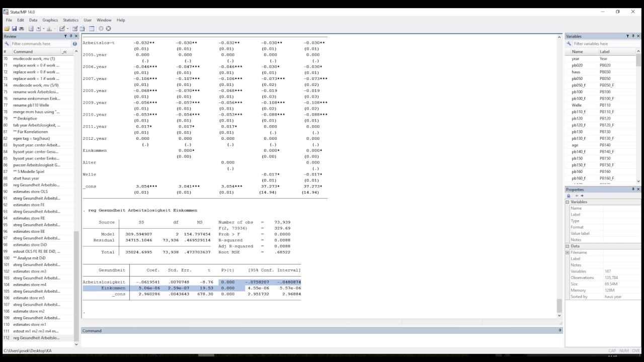This screenshot has height=362, width=644.
Task: Click the blue info icon in Review
Action: click(75, 44)
